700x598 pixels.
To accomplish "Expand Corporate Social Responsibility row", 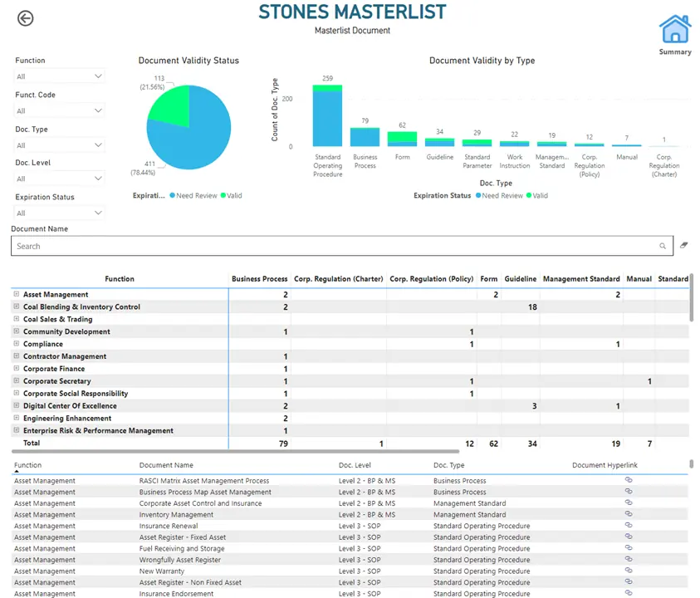I will [17, 393].
